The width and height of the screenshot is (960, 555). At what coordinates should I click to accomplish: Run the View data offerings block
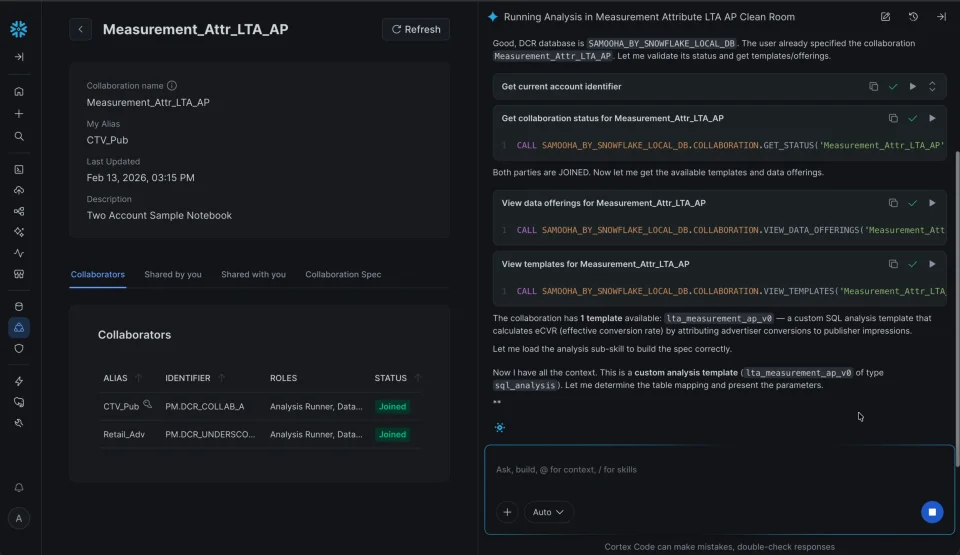[x=932, y=203]
